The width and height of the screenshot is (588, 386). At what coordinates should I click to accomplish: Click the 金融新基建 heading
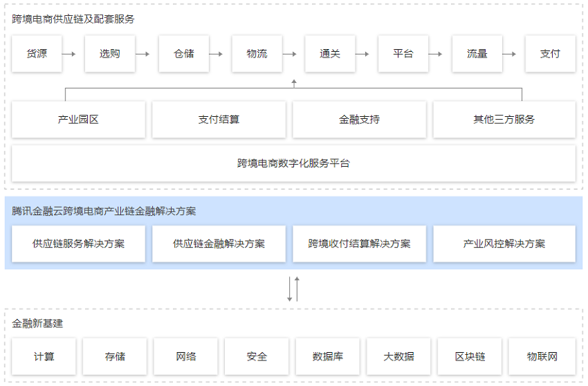coord(37,323)
